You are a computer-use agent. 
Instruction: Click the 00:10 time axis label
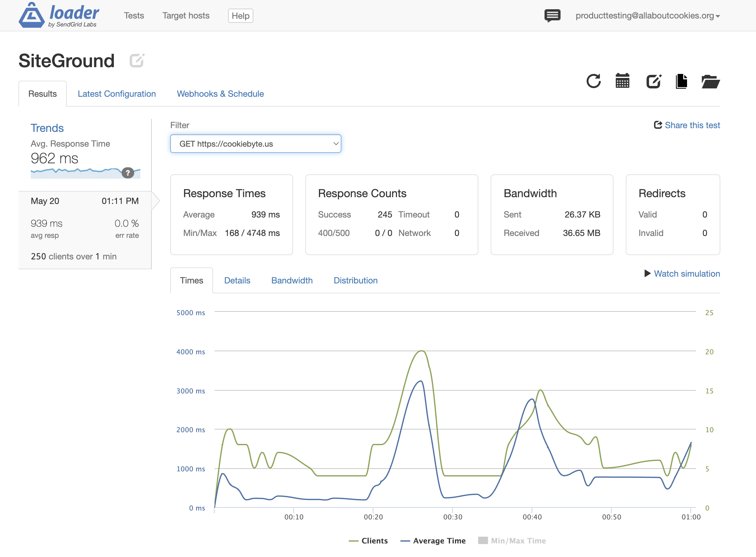click(x=294, y=517)
